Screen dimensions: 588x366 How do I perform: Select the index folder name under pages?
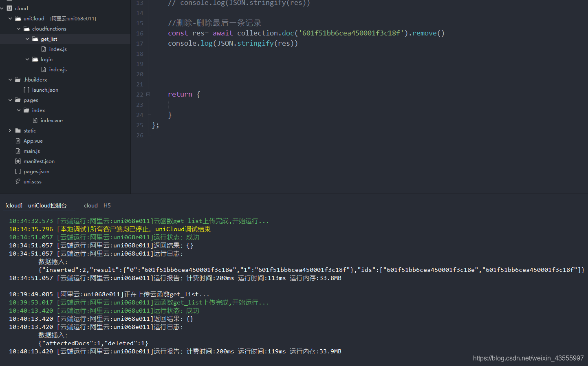click(x=39, y=110)
